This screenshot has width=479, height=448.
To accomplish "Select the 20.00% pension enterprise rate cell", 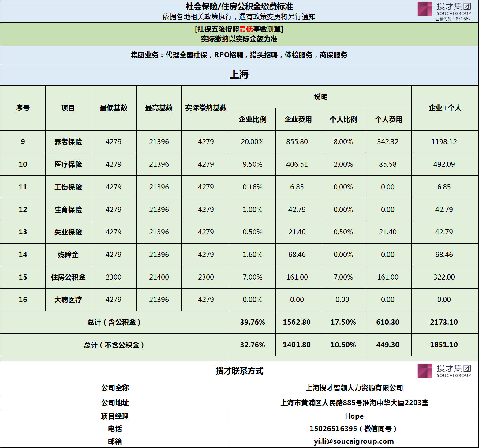I will pyautogui.click(x=253, y=142).
